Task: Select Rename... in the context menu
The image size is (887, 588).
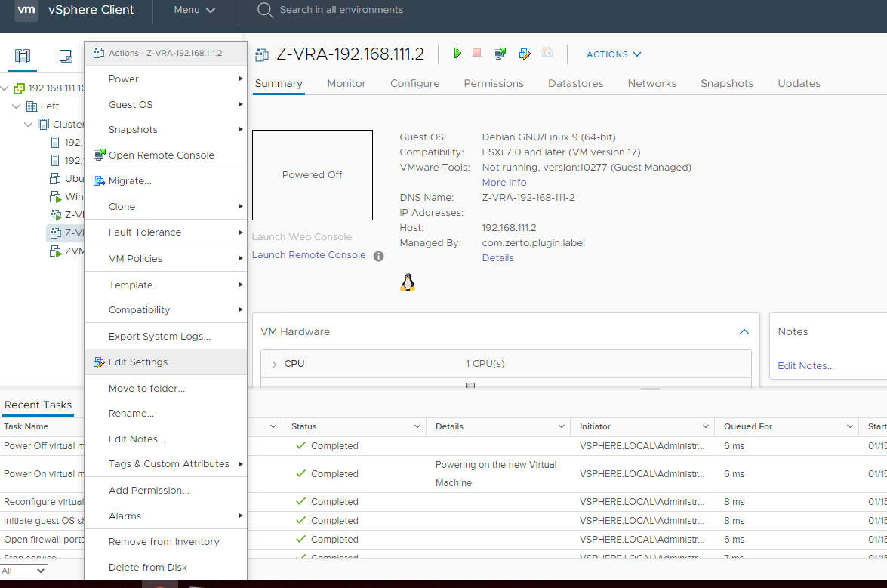Action: [x=166, y=414]
